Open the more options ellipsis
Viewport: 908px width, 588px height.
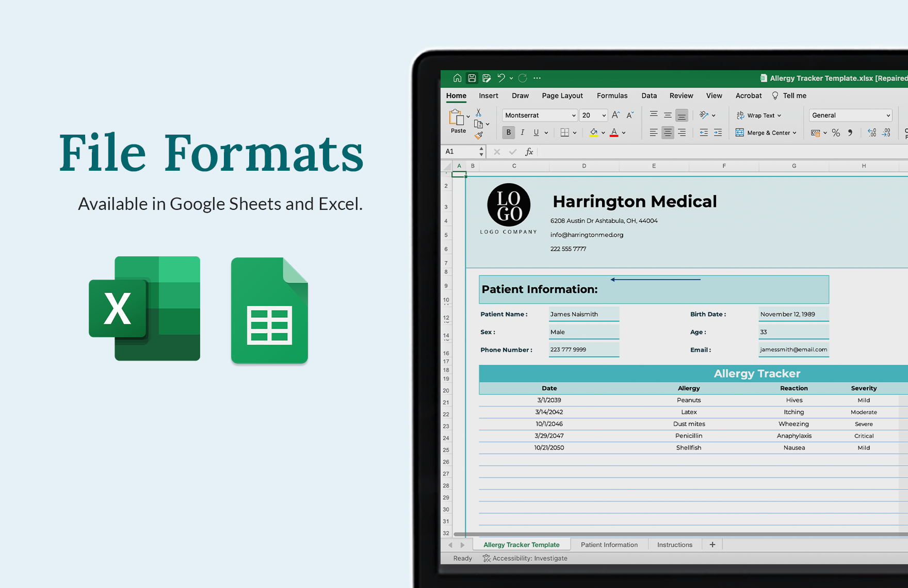pyautogui.click(x=537, y=78)
